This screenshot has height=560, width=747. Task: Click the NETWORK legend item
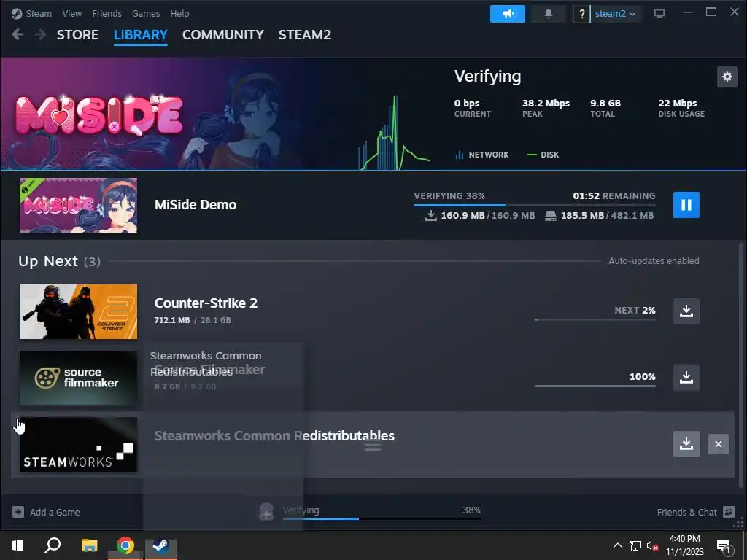coord(482,155)
